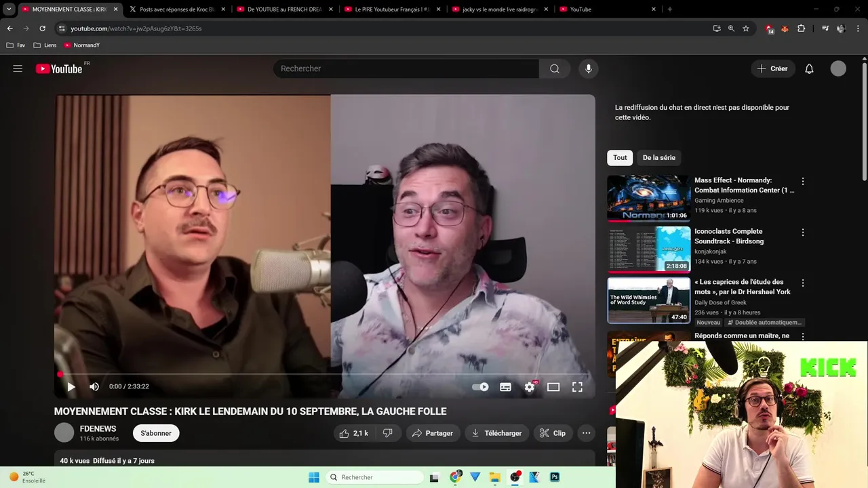
Task: Click the YouTube search field Rechercher
Action: tap(406, 68)
